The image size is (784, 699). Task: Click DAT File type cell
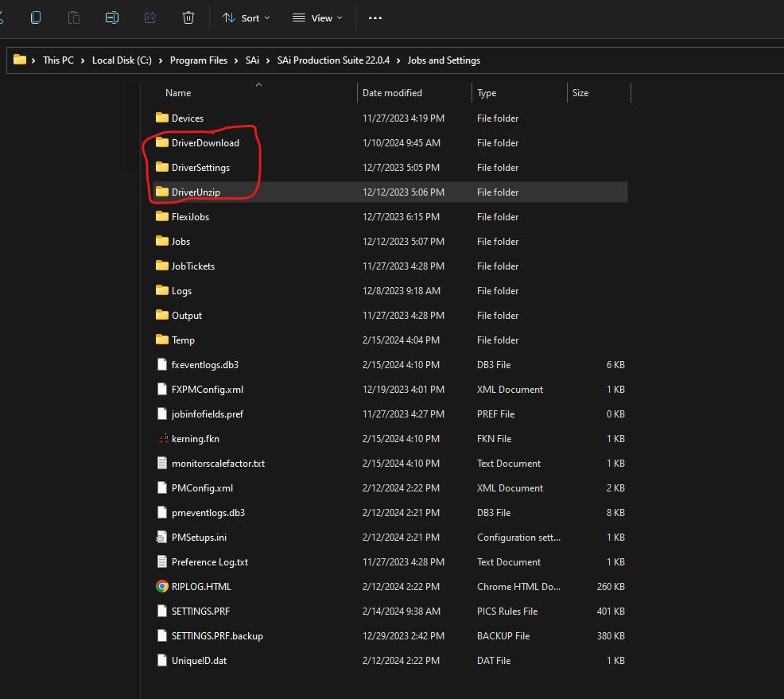(494, 661)
